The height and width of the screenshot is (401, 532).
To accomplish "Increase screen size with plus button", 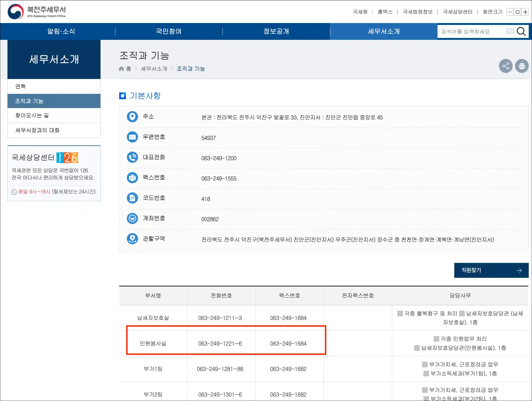I will [x=525, y=12].
